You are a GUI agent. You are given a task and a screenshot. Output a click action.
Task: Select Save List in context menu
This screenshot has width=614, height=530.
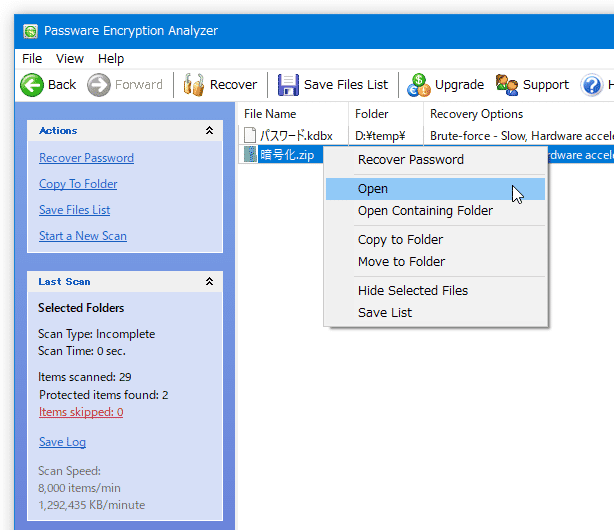tap(435, 313)
